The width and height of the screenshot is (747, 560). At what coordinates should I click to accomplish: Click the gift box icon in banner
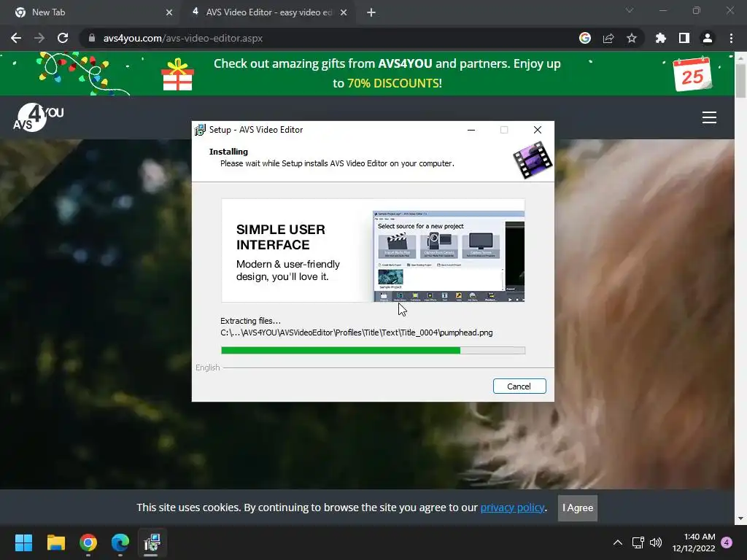click(x=178, y=74)
